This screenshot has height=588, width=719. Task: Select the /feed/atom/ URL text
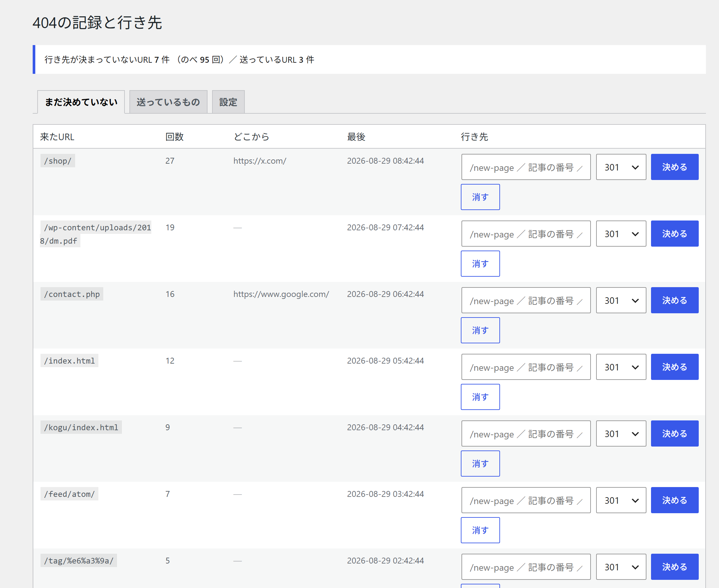point(70,494)
